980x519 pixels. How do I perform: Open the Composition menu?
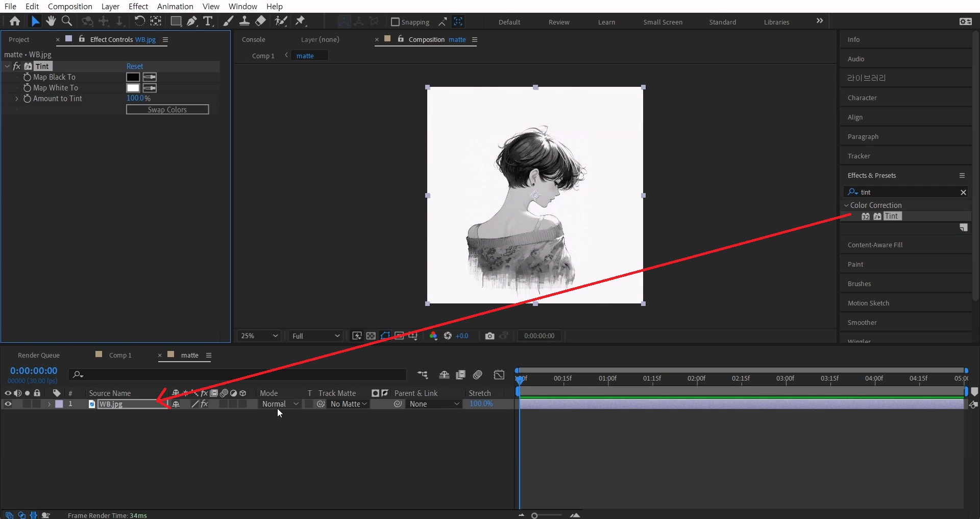pos(70,6)
